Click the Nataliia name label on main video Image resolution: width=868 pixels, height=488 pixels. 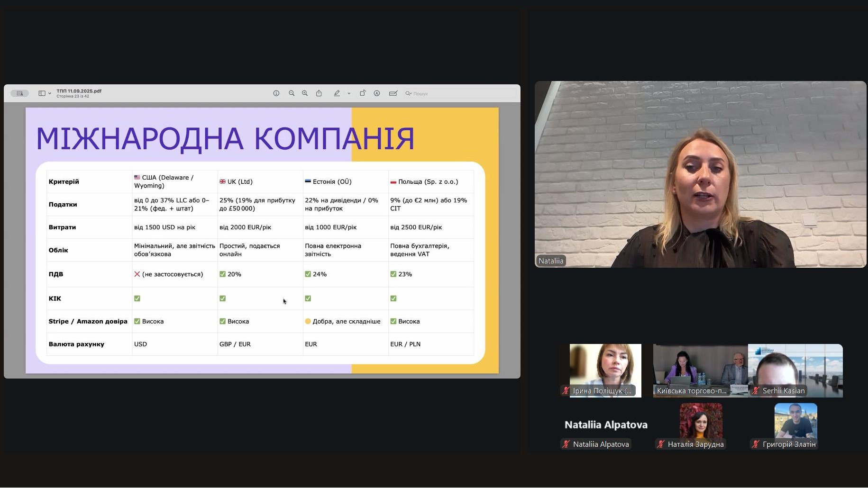(x=551, y=261)
